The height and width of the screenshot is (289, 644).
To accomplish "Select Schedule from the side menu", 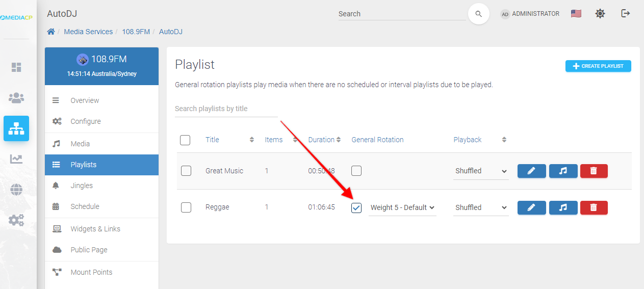I will point(85,206).
